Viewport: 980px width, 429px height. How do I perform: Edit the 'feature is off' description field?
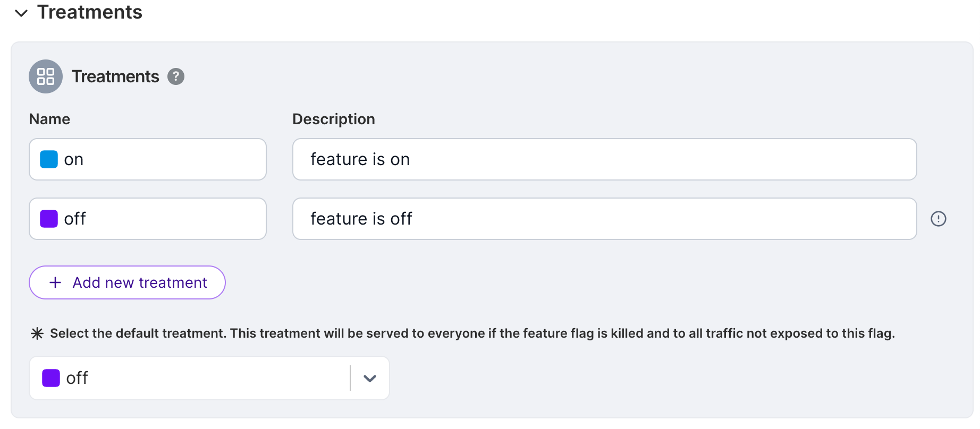(604, 219)
